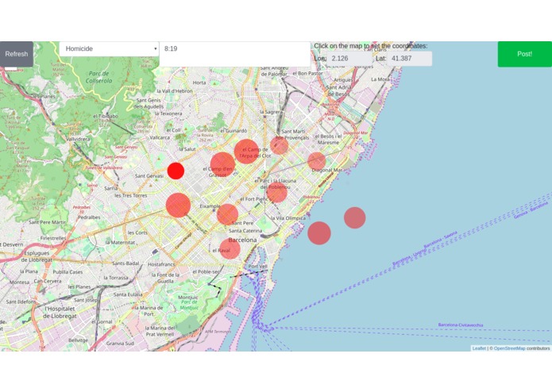Click the Sant Pere Màrtir label

47,222
